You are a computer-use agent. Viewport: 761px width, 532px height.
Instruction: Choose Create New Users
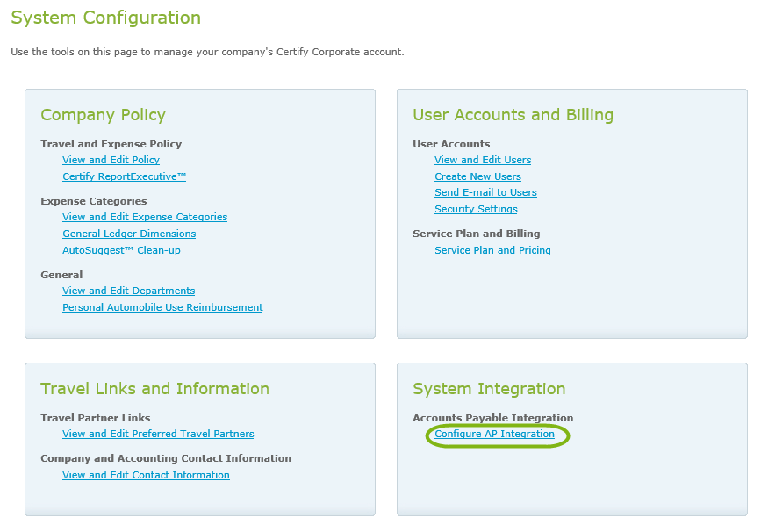pos(477,176)
